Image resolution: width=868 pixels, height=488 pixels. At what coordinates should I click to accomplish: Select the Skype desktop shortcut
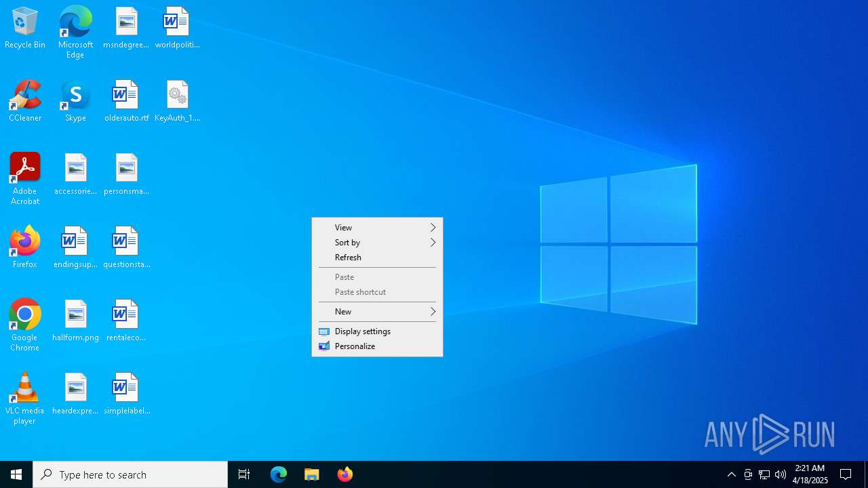click(75, 102)
